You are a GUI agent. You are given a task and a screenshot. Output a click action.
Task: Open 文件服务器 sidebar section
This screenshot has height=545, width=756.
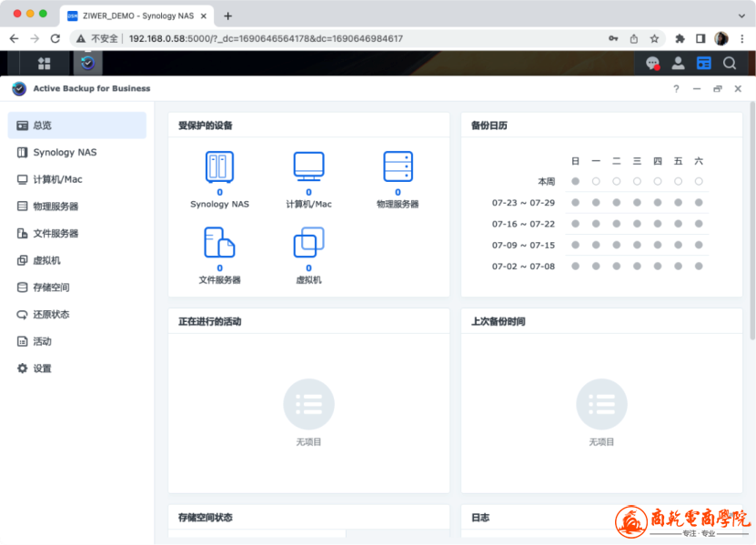(77, 234)
